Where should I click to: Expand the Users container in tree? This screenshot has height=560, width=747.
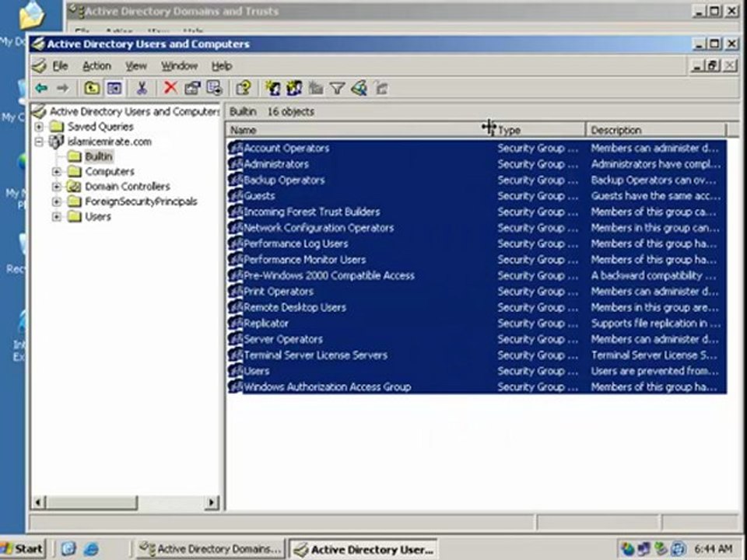pos(57,217)
